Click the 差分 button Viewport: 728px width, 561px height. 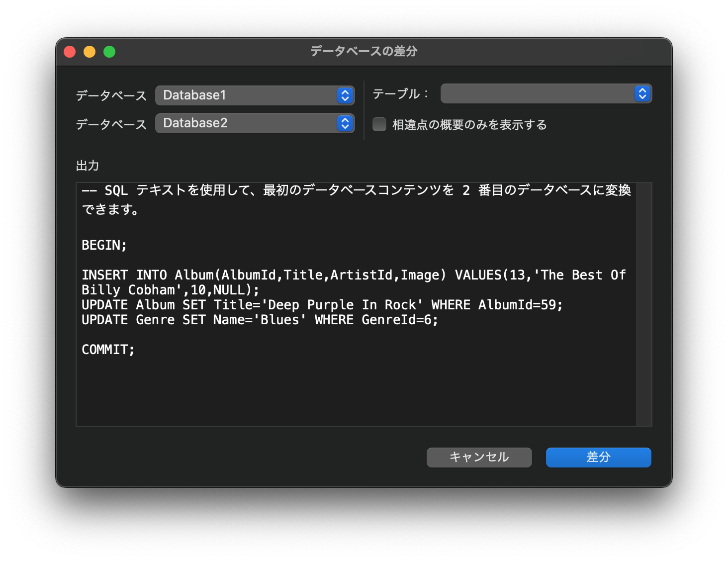[x=599, y=457]
